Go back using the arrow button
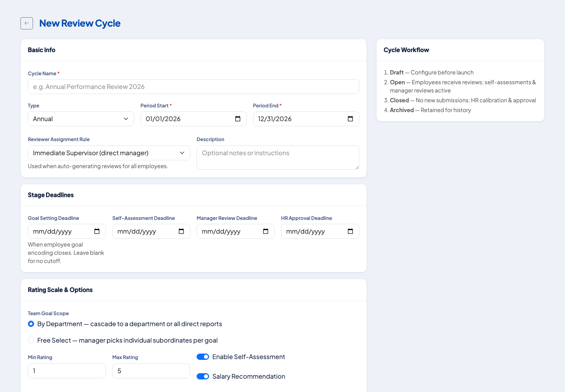This screenshot has height=392, width=565. (27, 24)
